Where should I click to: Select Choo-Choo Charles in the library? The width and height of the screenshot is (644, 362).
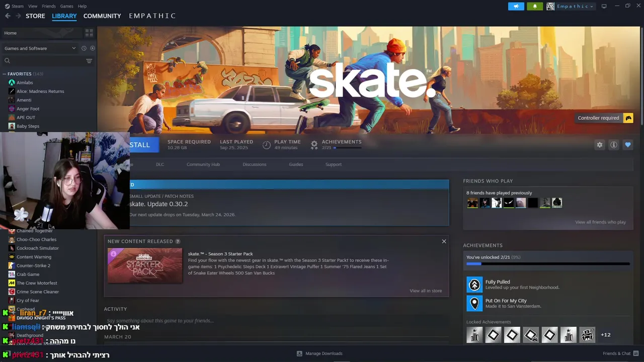tap(36, 239)
